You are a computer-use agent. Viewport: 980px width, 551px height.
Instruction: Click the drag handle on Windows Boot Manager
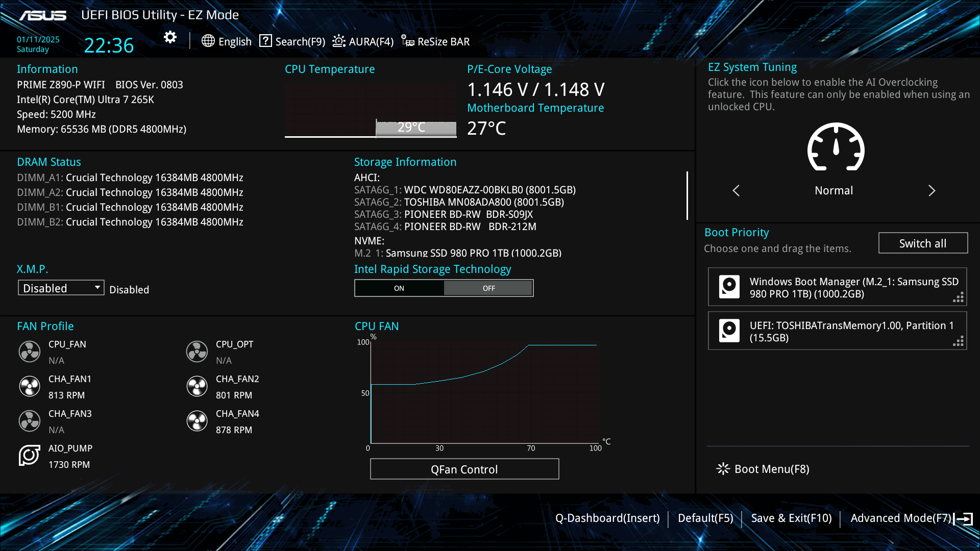(x=959, y=297)
